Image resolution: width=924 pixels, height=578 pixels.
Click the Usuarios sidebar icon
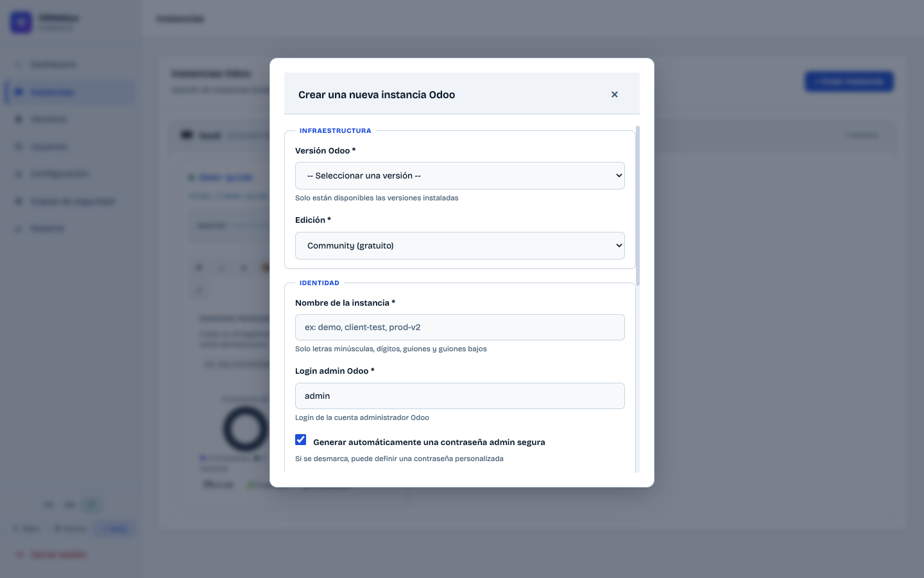19,147
